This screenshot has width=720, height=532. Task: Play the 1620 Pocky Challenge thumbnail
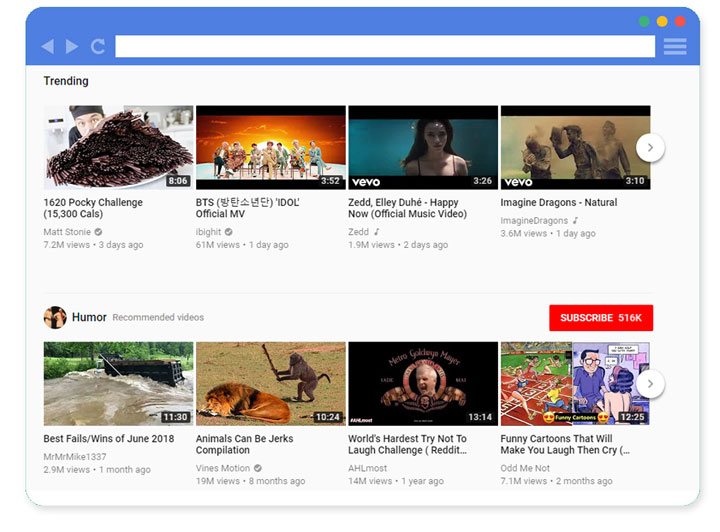point(118,147)
